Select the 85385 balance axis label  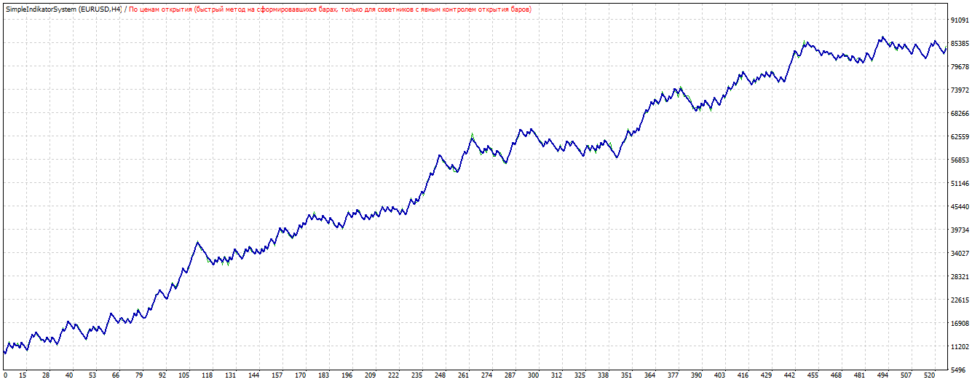tap(961, 44)
